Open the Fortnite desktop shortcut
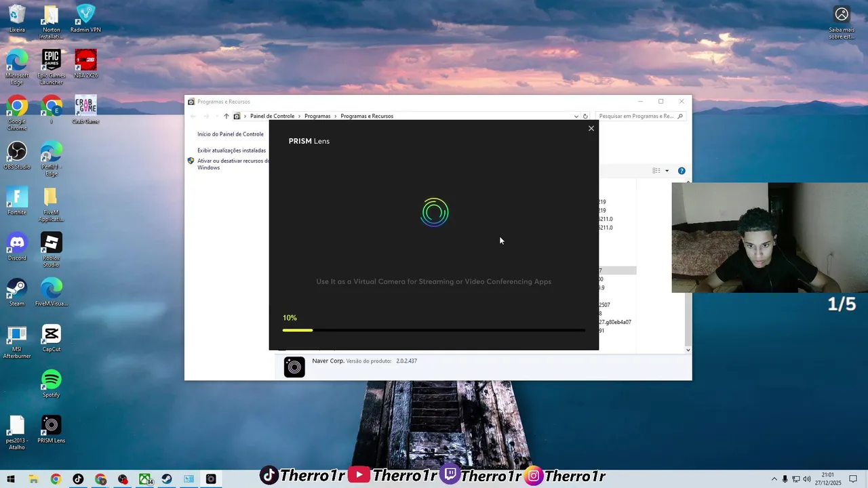The height and width of the screenshot is (488, 868). coord(17,201)
